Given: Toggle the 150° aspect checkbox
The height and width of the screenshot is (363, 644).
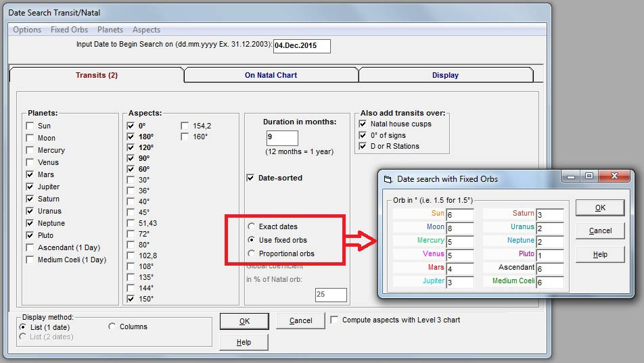Looking at the screenshot, I should pyautogui.click(x=131, y=299).
